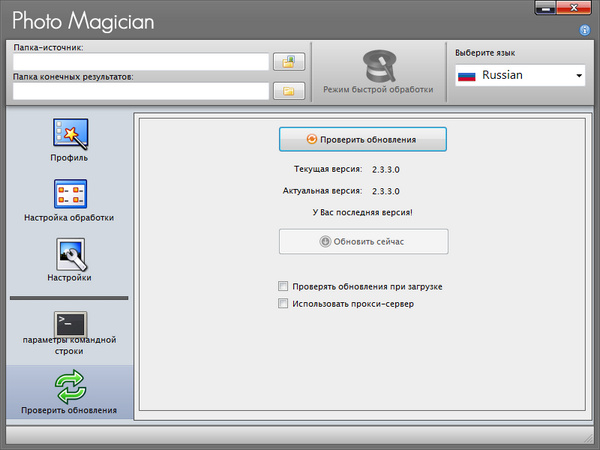Open Настройка обработки panel
Image resolution: width=600 pixels, height=450 pixels.
(69, 195)
